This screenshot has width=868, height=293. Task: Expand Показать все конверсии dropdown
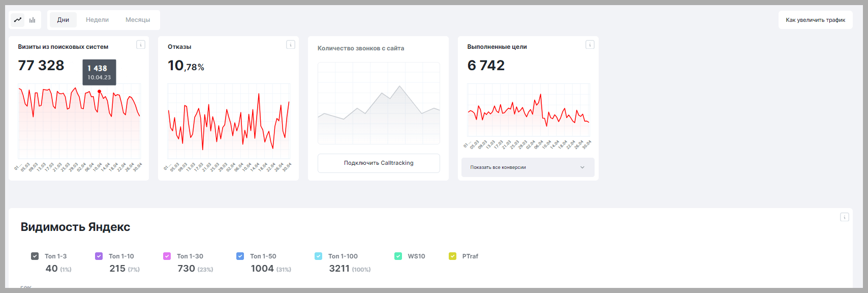click(528, 167)
